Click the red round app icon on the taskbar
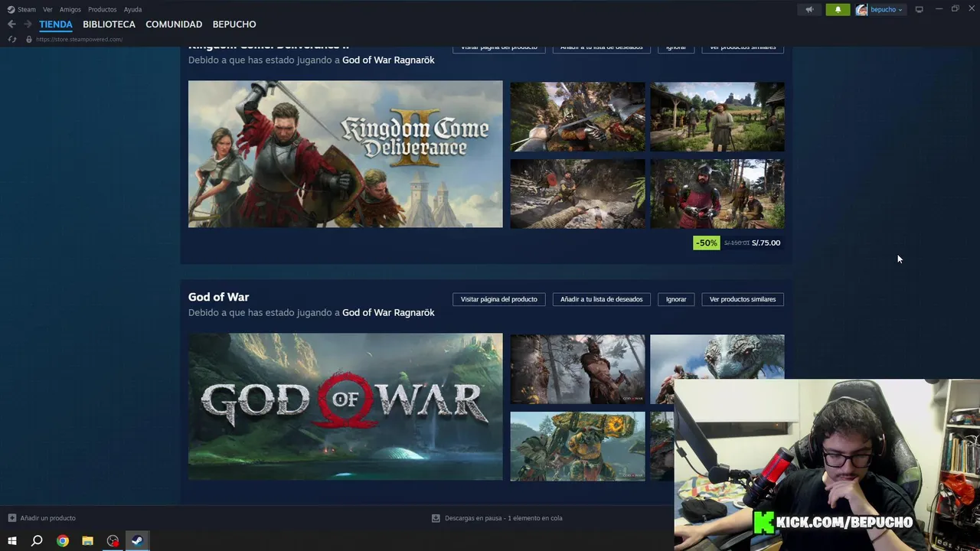Viewport: 980px width, 551px height. tap(113, 540)
